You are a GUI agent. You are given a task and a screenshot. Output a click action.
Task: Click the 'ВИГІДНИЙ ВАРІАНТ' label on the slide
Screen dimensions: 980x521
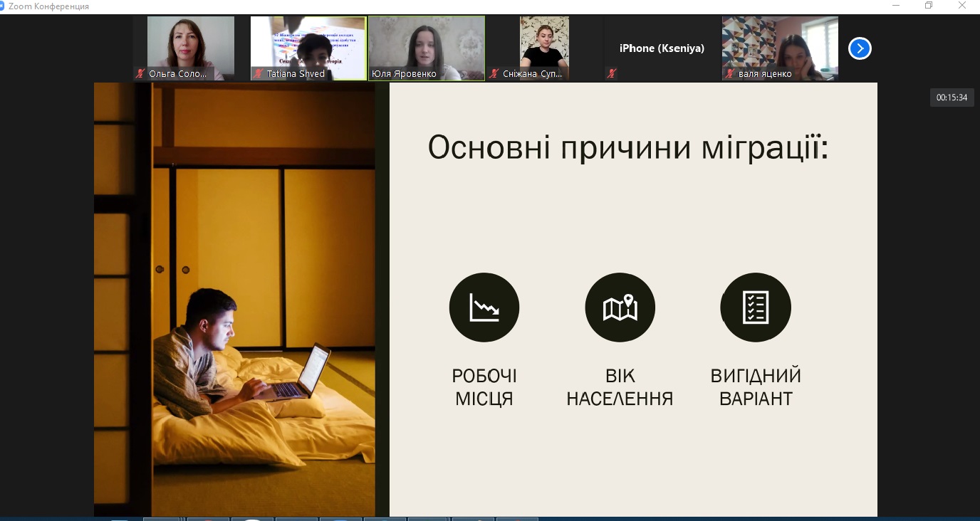[756, 387]
